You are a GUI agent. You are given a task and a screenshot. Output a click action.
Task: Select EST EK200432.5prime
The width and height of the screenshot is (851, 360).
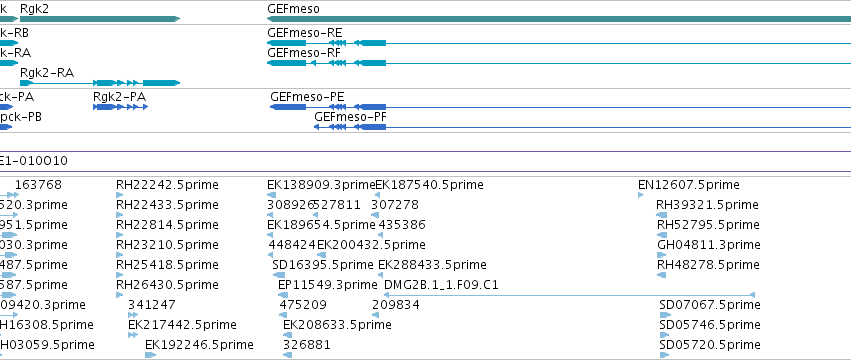tap(371, 245)
